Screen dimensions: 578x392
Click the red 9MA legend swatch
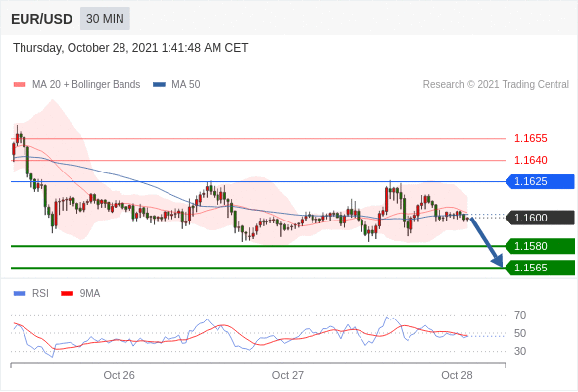point(67,294)
